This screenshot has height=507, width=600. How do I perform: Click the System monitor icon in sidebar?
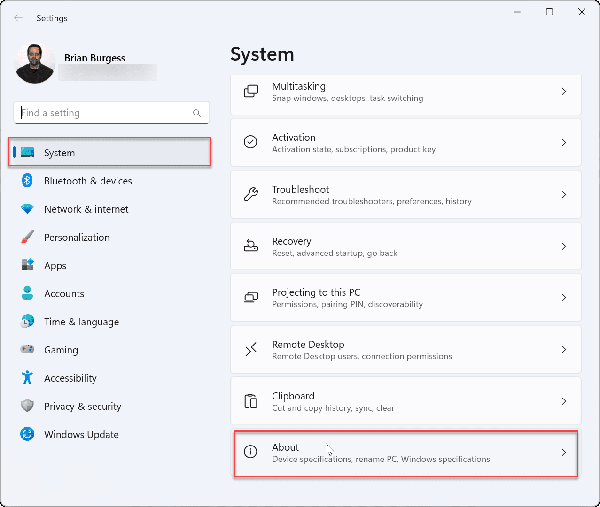tap(27, 152)
